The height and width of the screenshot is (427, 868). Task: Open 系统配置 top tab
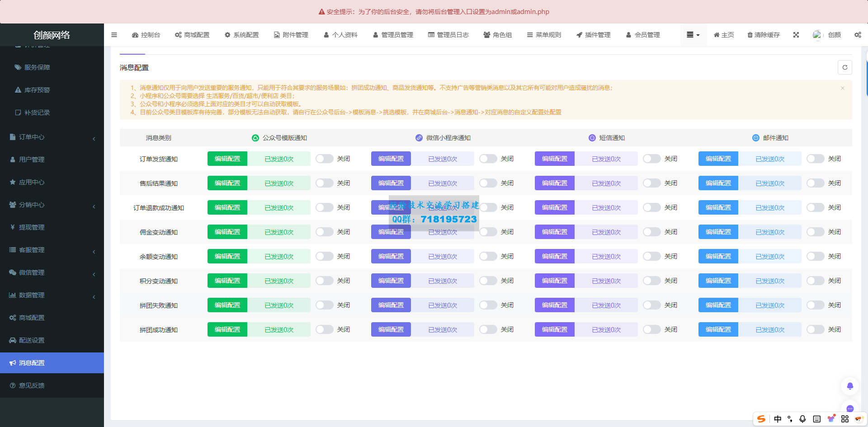point(242,35)
